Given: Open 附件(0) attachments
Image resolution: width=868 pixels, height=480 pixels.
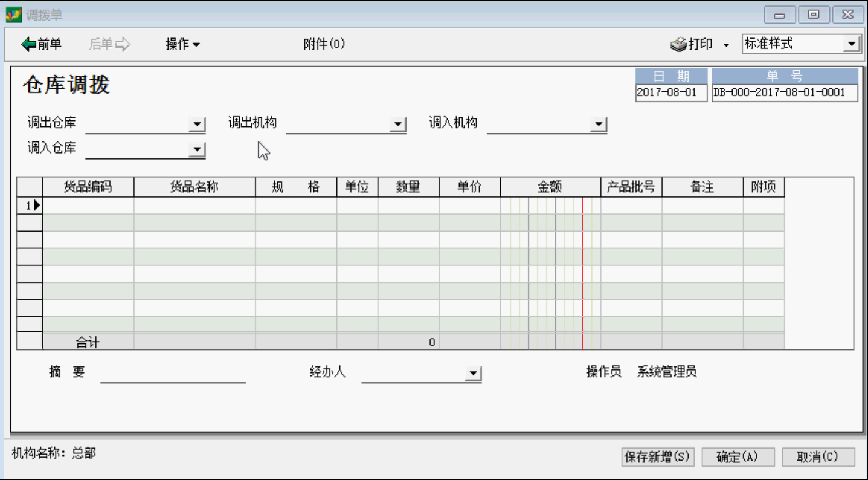Looking at the screenshot, I should pyautogui.click(x=324, y=44).
